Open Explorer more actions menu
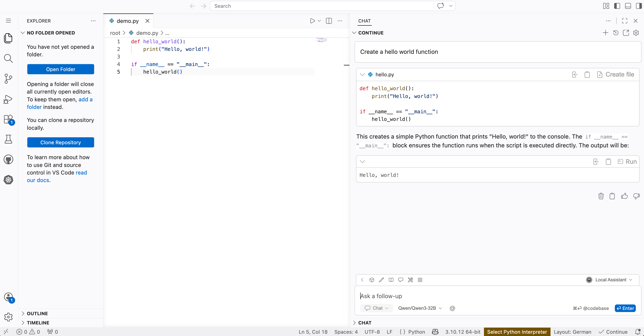 93,21
